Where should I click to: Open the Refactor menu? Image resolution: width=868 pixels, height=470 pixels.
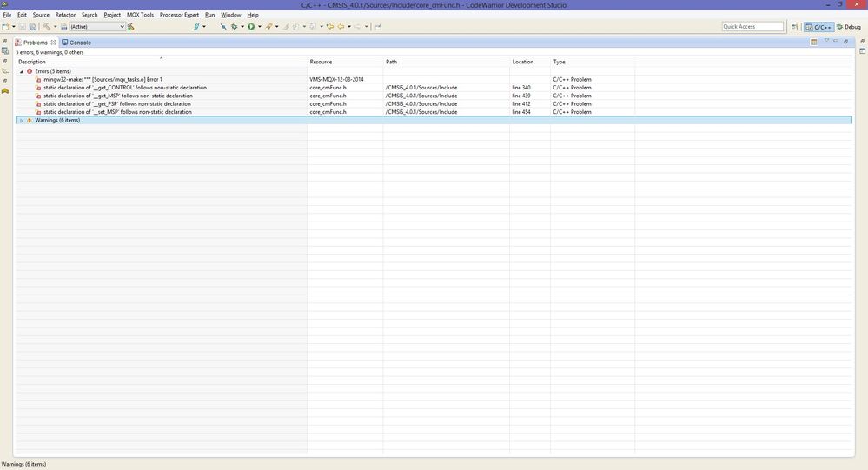click(x=65, y=15)
